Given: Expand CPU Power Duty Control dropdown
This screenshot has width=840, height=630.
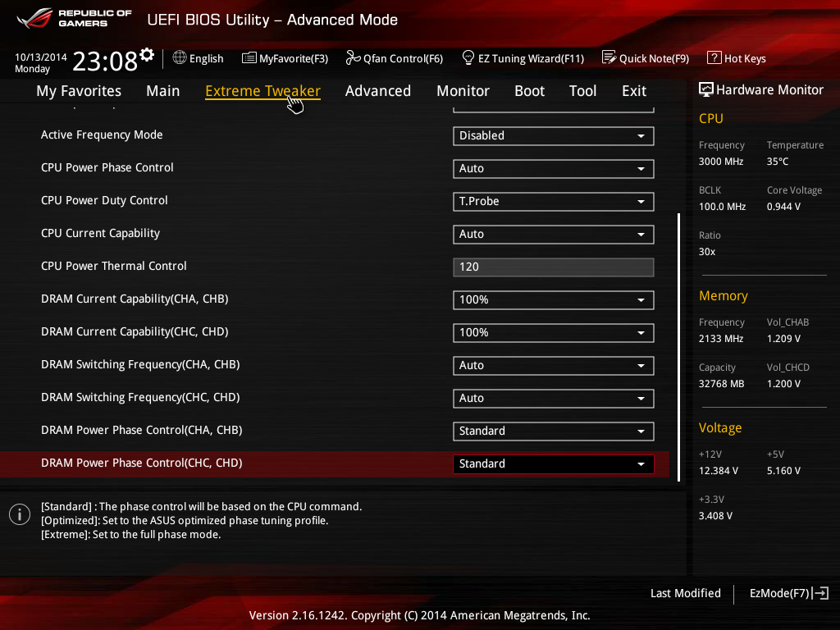Looking at the screenshot, I should click(x=554, y=202).
